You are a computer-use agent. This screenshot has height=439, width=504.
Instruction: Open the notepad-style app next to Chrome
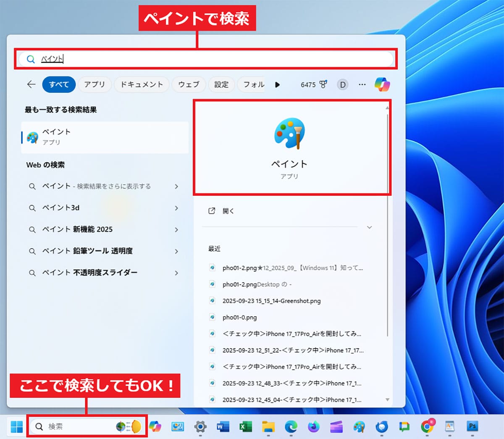pos(450,427)
